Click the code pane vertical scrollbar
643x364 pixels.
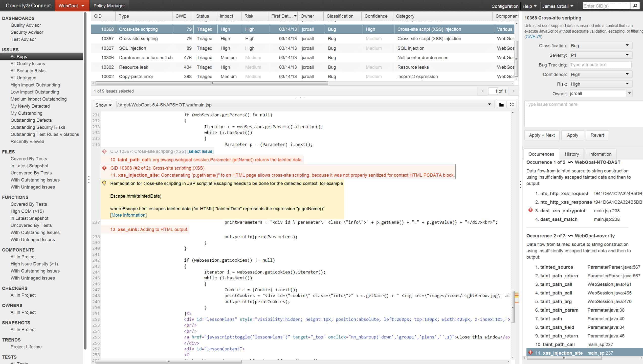coord(513,307)
